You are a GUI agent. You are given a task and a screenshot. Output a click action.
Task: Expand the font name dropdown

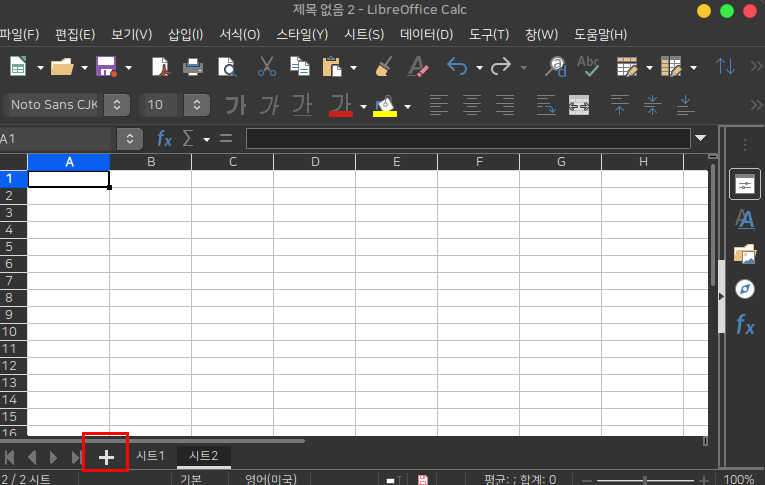(118, 105)
